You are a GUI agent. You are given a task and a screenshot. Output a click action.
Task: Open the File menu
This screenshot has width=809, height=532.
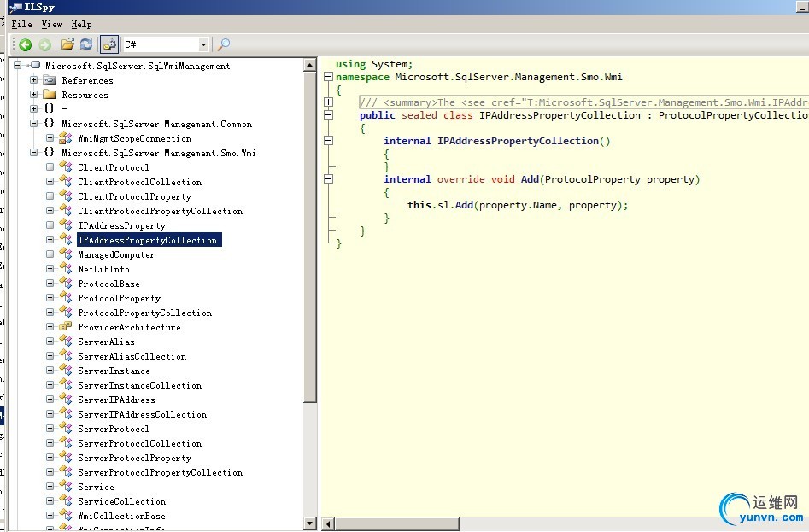point(21,25)
